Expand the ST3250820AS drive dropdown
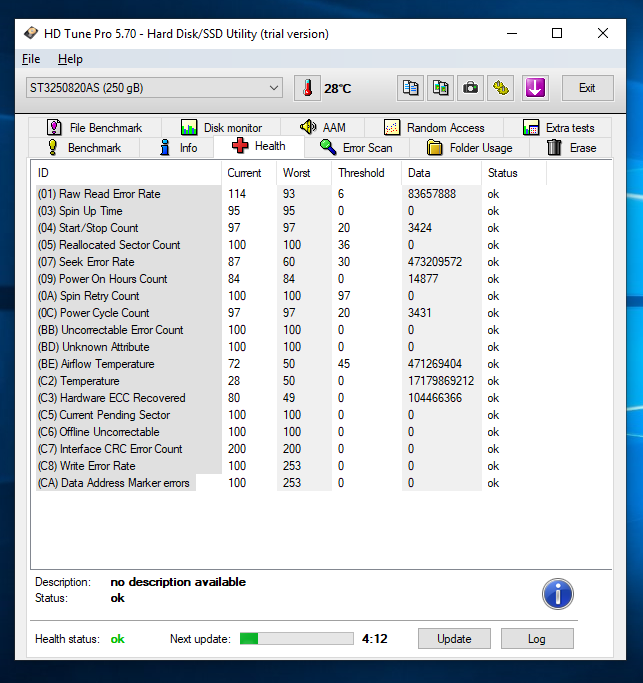The image size is (643, 683). [x=154, y=88]
